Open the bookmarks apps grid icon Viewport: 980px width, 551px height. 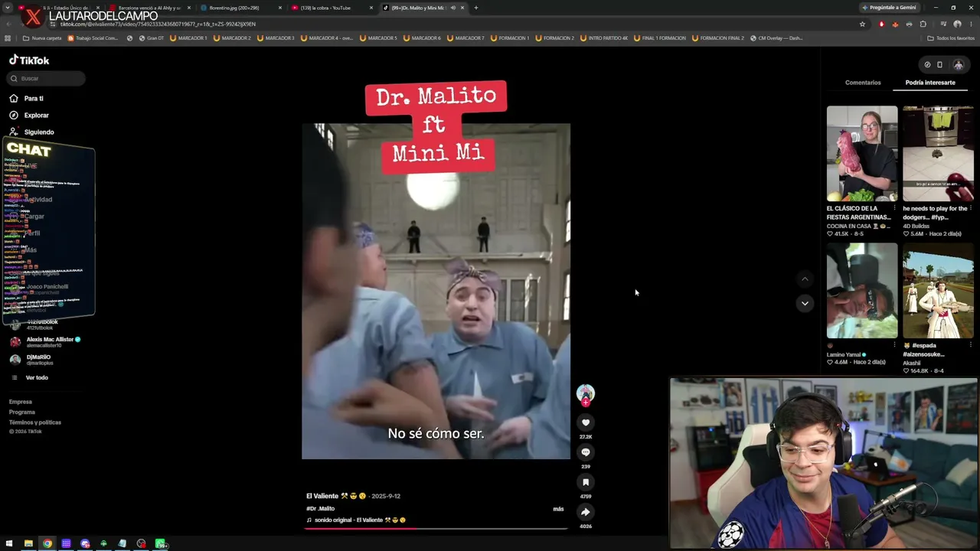pyautogui.click(x=8, y=38)
